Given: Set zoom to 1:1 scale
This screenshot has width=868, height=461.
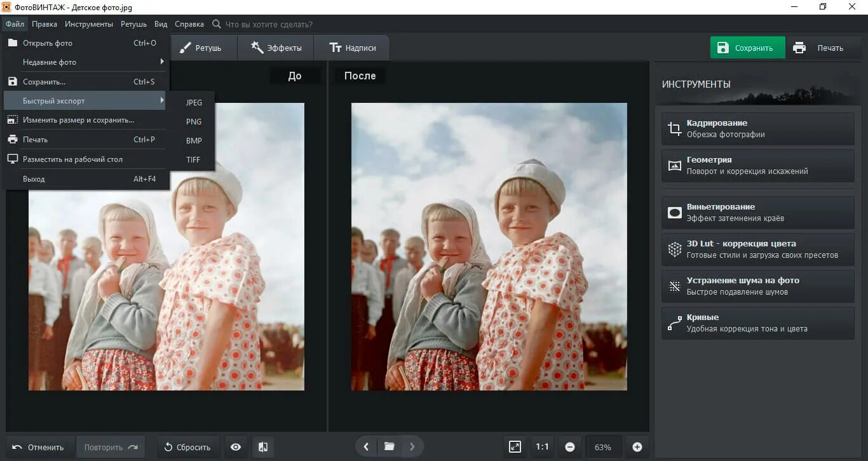Looking at the screenshot, I should (542, 447).
